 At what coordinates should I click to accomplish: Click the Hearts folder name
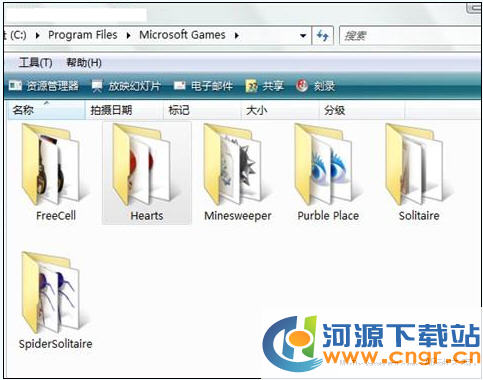pos(147,216)
